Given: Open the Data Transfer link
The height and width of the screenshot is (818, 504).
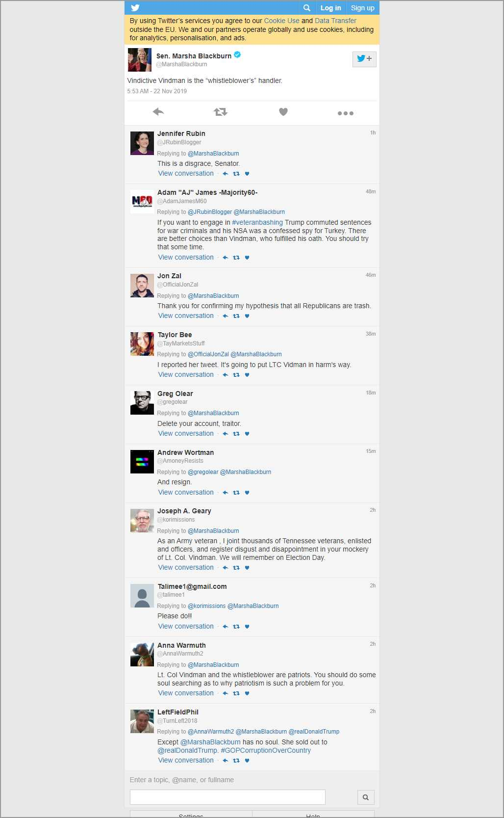Looking at the screenshot, I should [335, 21].
